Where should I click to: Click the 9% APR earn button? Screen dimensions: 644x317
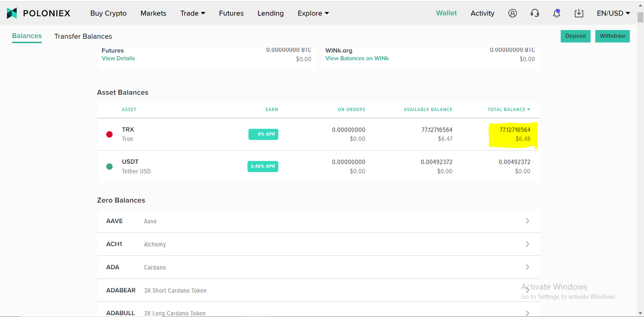(263, 134)
